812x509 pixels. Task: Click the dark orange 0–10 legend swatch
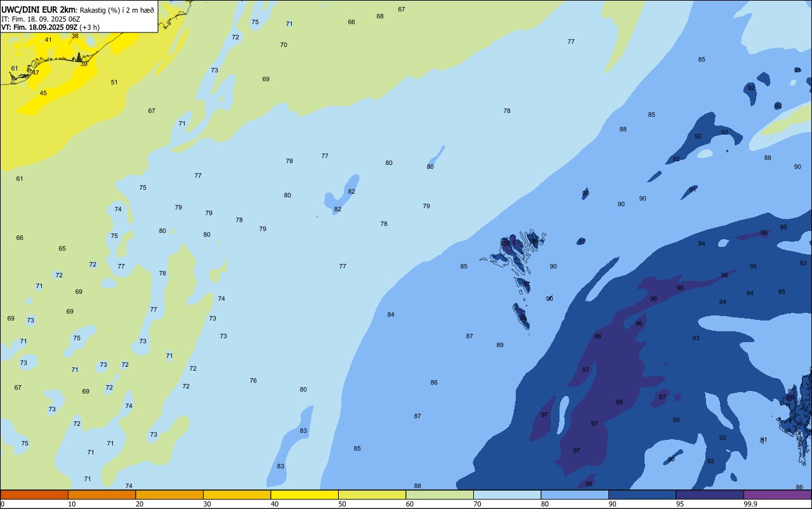(34, 494)
